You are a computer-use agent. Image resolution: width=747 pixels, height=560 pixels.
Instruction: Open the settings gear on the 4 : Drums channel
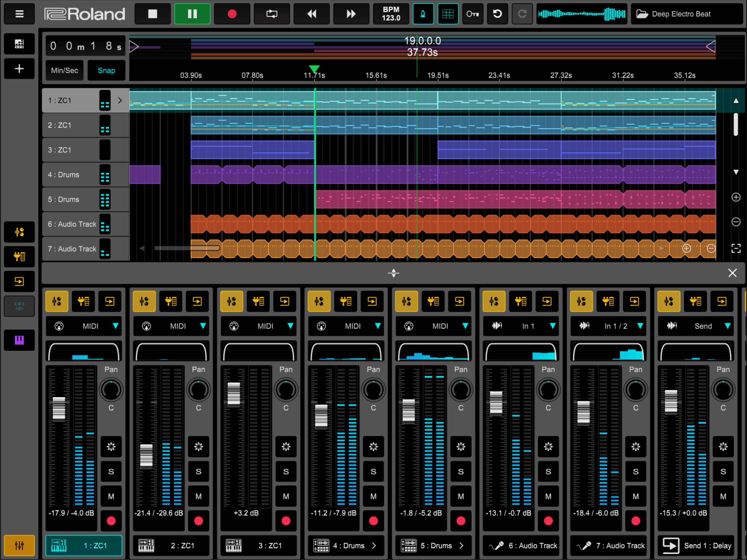coord(373,447)
